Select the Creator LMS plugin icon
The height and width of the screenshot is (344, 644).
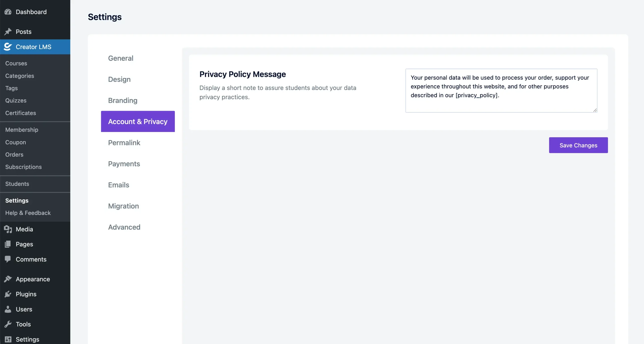point(7,47)
